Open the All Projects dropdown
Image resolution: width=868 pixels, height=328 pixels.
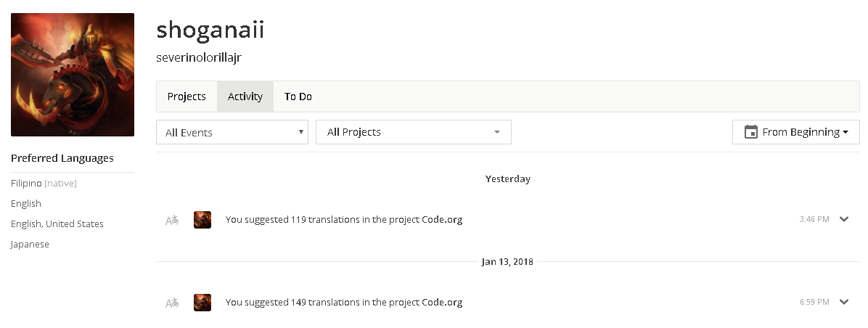tap(414, 132)
